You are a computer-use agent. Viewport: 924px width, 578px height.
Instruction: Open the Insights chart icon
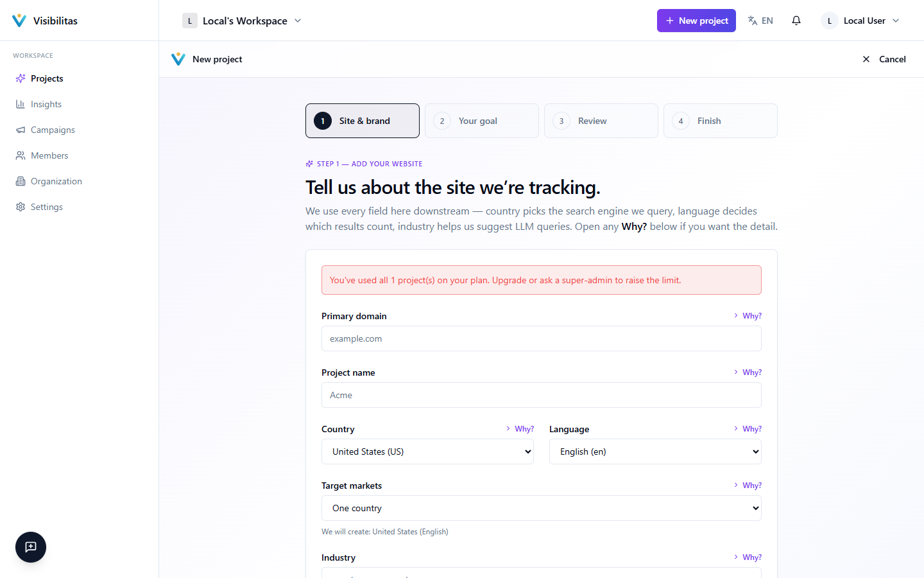tap(21, 104)
